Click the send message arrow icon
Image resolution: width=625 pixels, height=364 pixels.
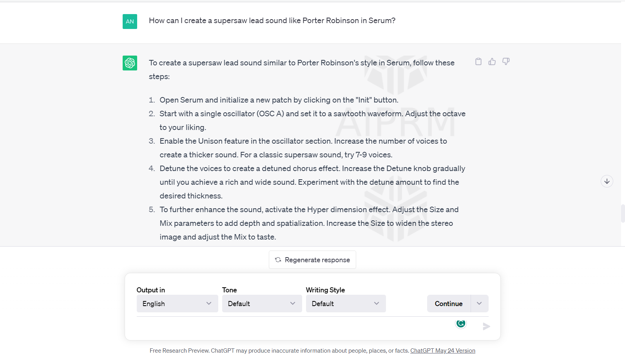pyautogui.click(x=486, y=326)
